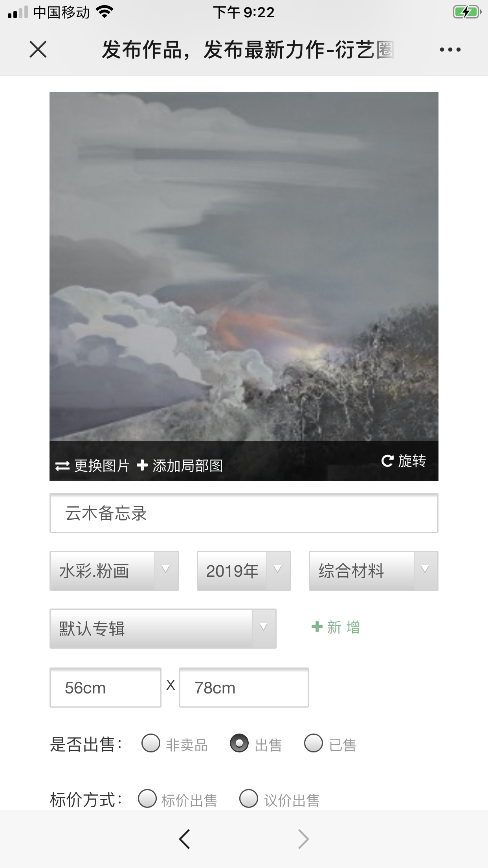The image size is (488, 868).
Task: Tap the 添加局部图 plus icon
Action: click(x=142, y=465)
